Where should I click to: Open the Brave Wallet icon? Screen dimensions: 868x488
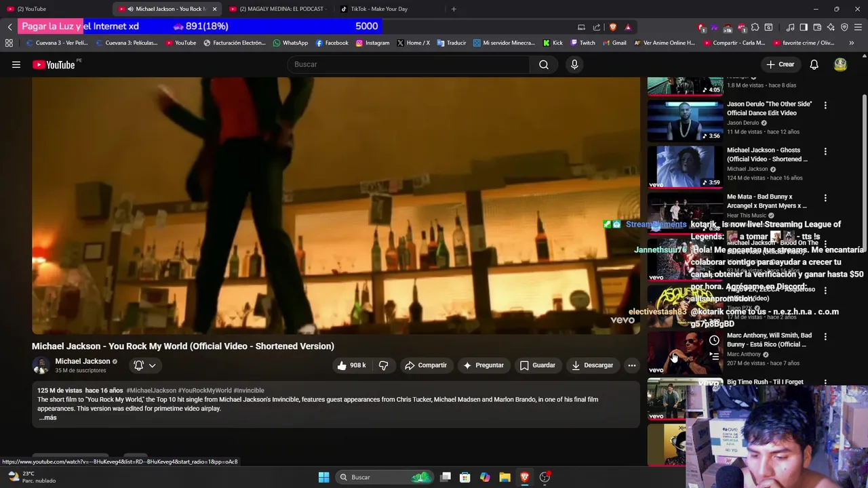click(x=817, y=27)
